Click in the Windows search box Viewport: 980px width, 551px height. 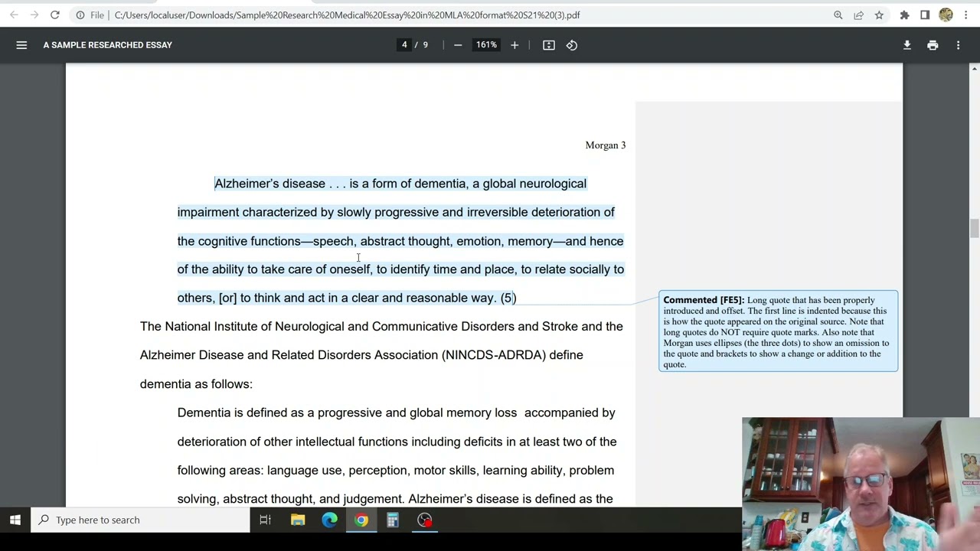[x=140, y=520]
